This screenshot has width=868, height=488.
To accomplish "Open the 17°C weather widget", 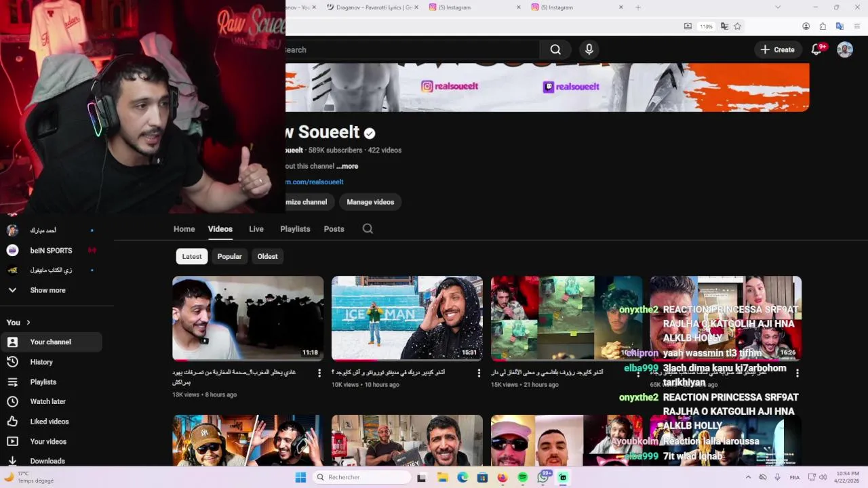I will click(28, 477).
